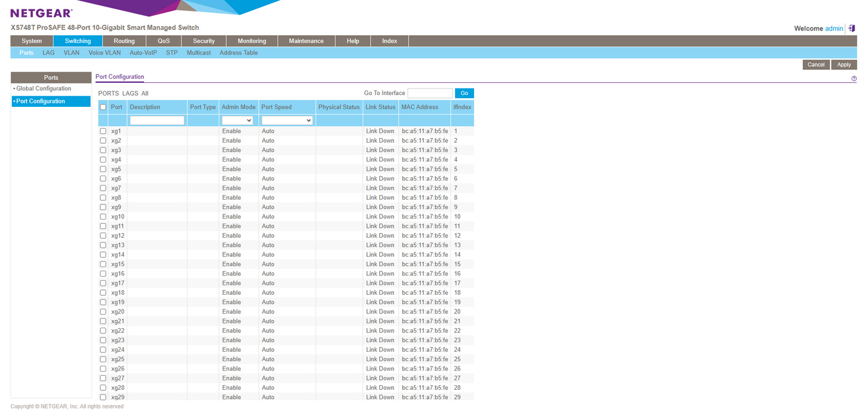Click the logout icon beside admin
868x411 pixels.
pos(852,28)
